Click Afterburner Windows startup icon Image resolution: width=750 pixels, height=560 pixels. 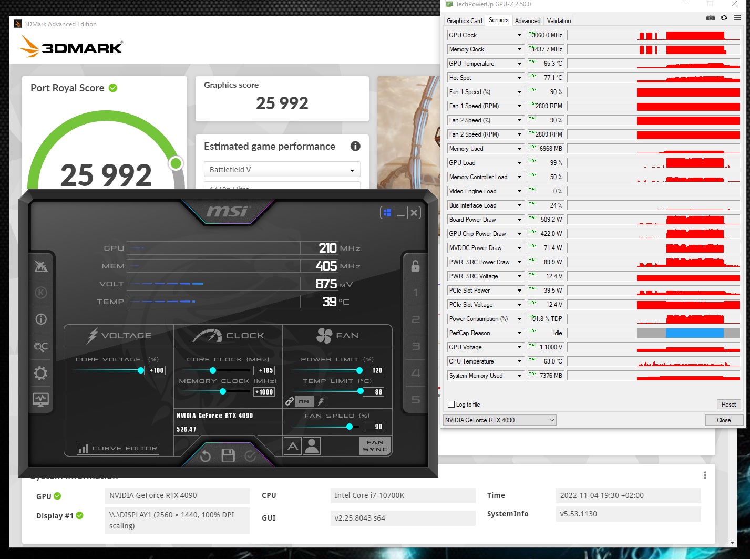(387, 213)
